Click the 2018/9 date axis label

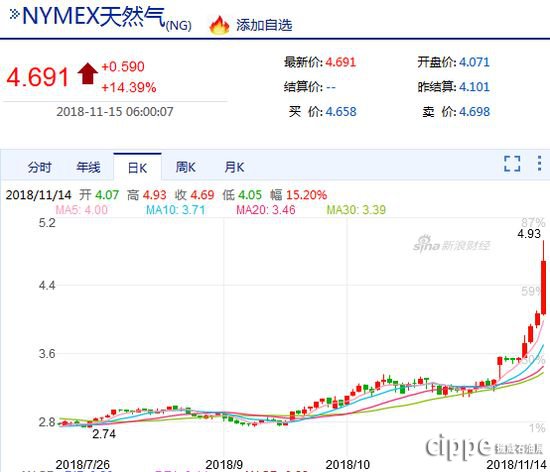coord(224,465)
